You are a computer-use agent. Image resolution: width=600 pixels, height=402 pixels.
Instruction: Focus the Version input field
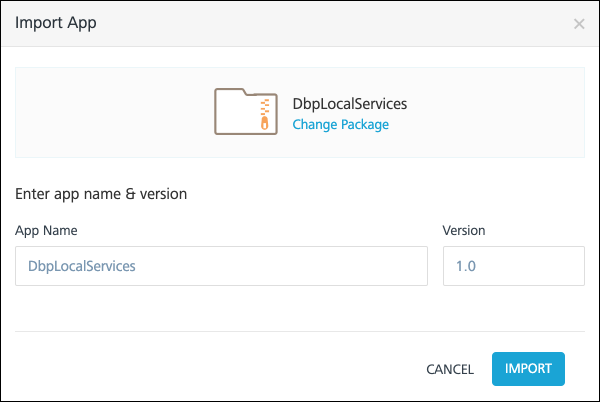(x=514, y=266)
